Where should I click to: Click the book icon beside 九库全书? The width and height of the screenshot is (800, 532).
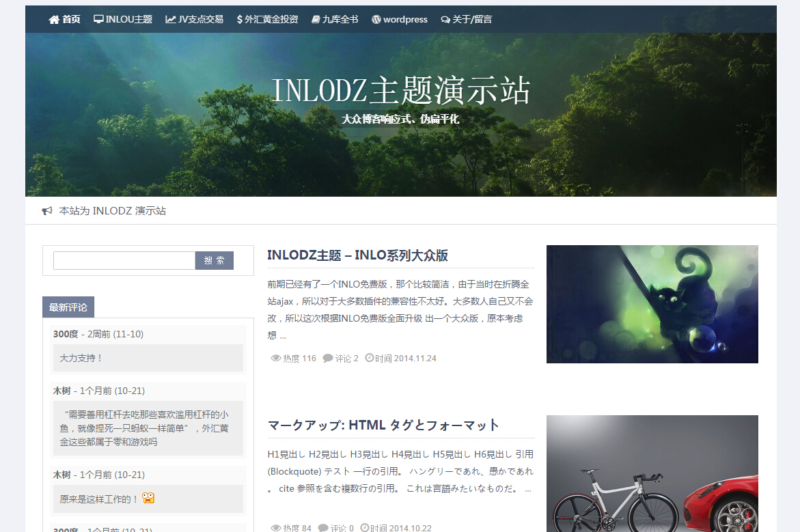click(316, 20)
